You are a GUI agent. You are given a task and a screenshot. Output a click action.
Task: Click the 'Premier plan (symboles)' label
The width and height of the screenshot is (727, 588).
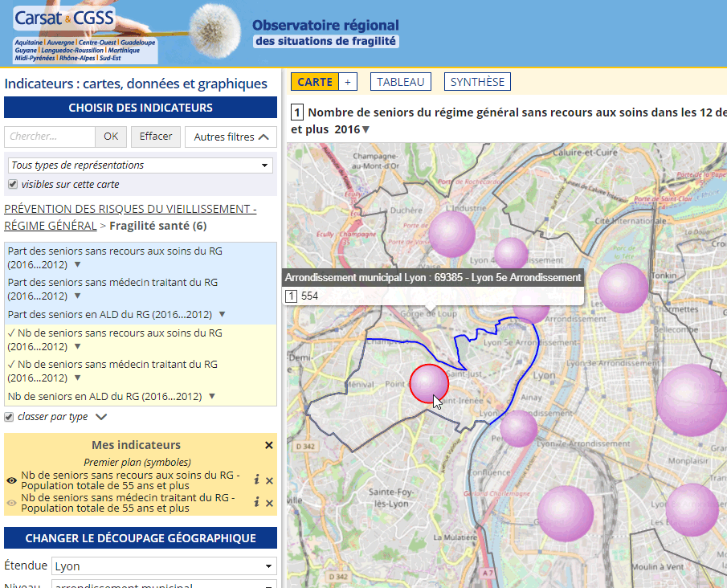137,463
